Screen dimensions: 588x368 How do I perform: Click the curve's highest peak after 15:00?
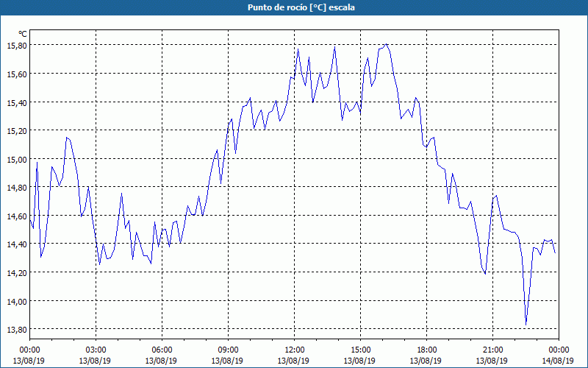pos(387,44)
